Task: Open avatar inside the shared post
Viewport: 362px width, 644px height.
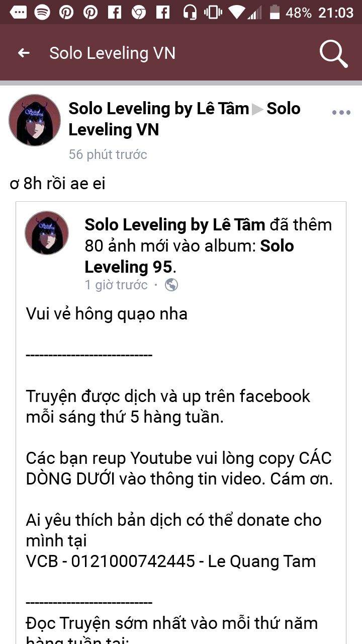Action: click(47, 233)
